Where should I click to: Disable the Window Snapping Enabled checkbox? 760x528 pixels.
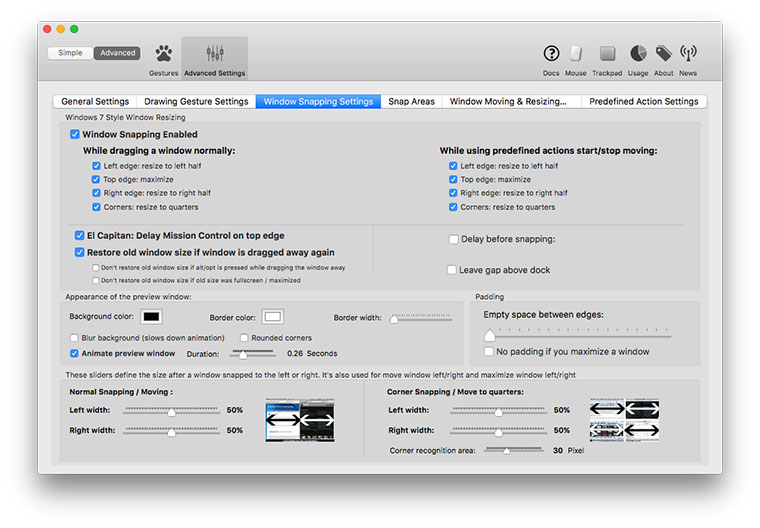pyautogui.click(x=75, y=134)
